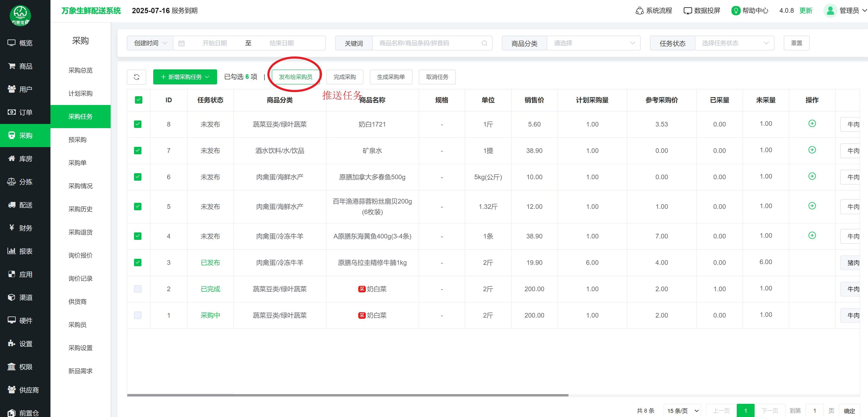Screen dimensions: 868x417
Task: Open 库房 in the left sidebar
Action: click(x=25, y=158)
